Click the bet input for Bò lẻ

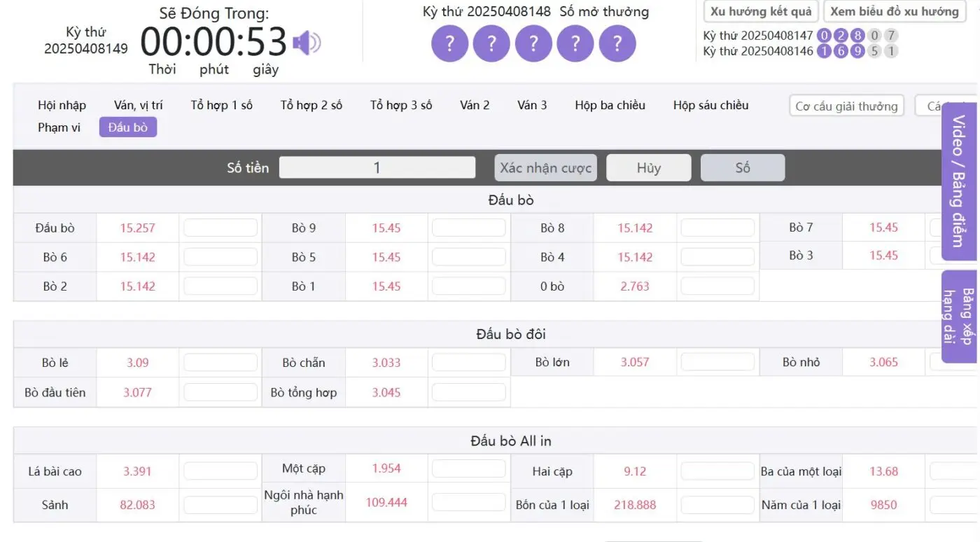[220, 363]
